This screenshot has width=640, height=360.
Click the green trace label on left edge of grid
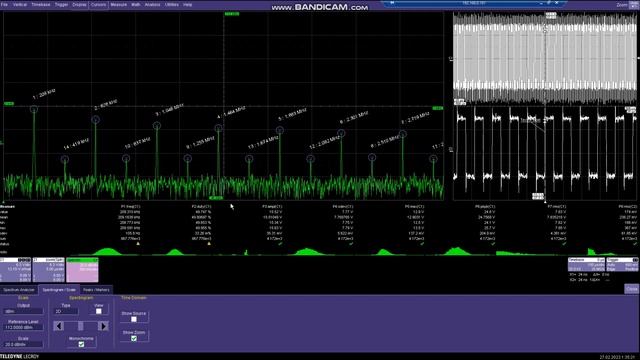click(x=9, y=104)
